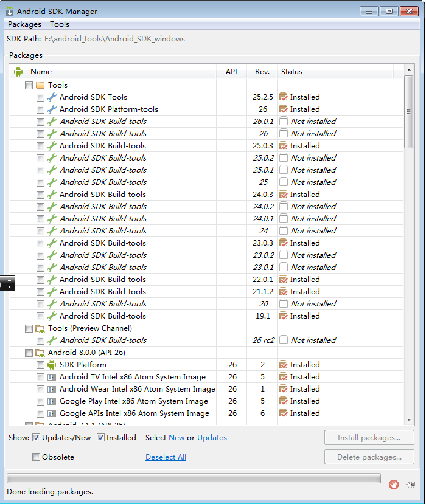The image size is (426, 504).
Task: Click the installed status icon for Build-tools 21.1.2
Action: coord(284,292)
